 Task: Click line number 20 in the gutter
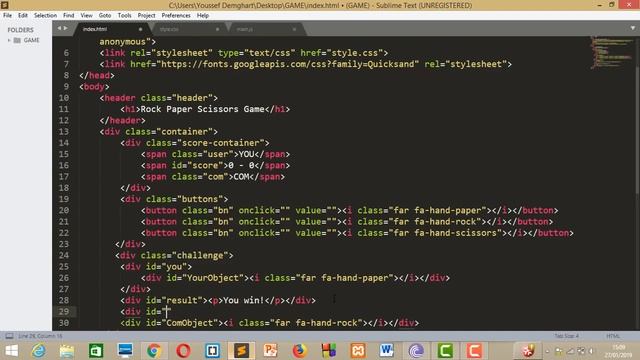(x=64, y=211)
